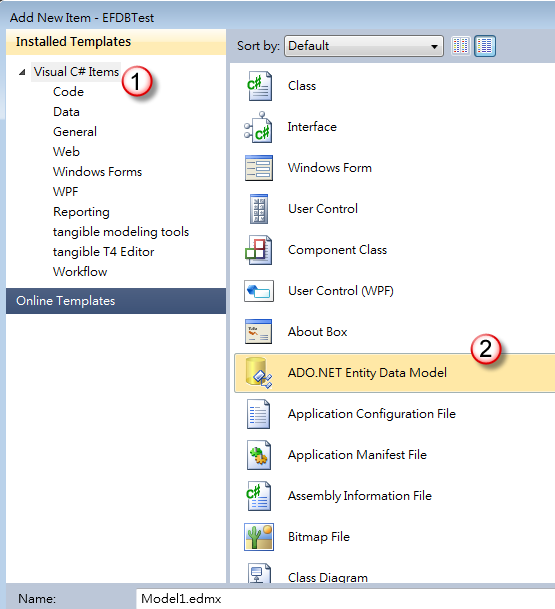The width and height of the screenshot is (555, 609).
Task: Select the Windows Forms category
Action: 97,172
